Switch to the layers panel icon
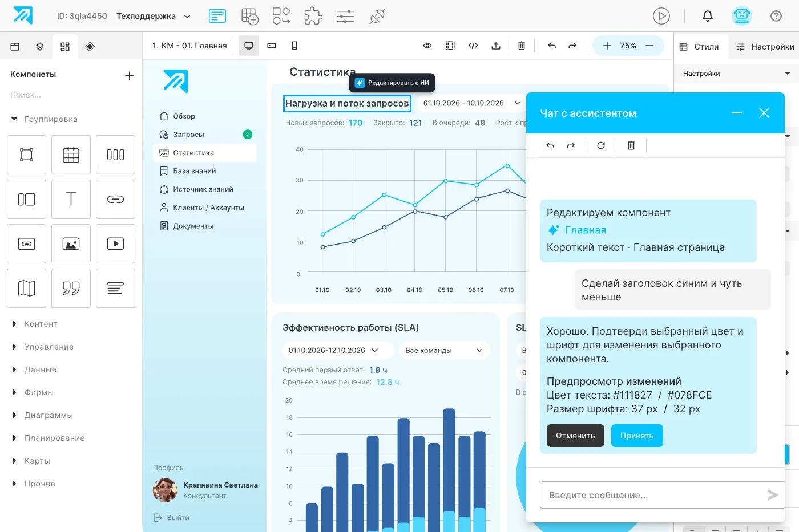This screenshot has width=799, height=532. point(40,46)
